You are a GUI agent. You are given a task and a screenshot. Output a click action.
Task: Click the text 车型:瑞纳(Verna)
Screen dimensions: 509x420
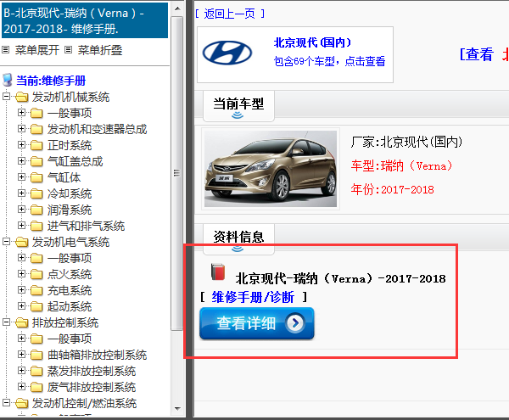coord(401,165)
